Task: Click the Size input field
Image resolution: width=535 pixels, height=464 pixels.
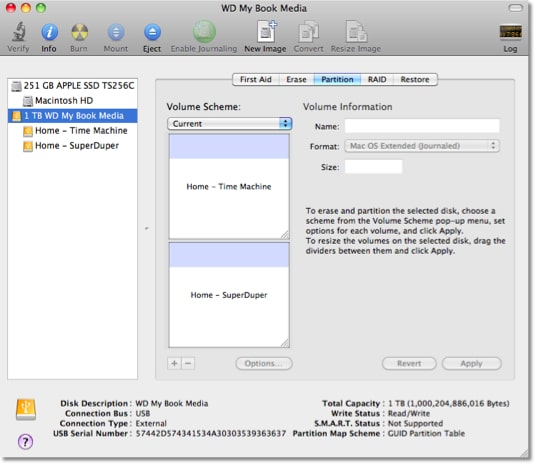Action: [373, 167]
